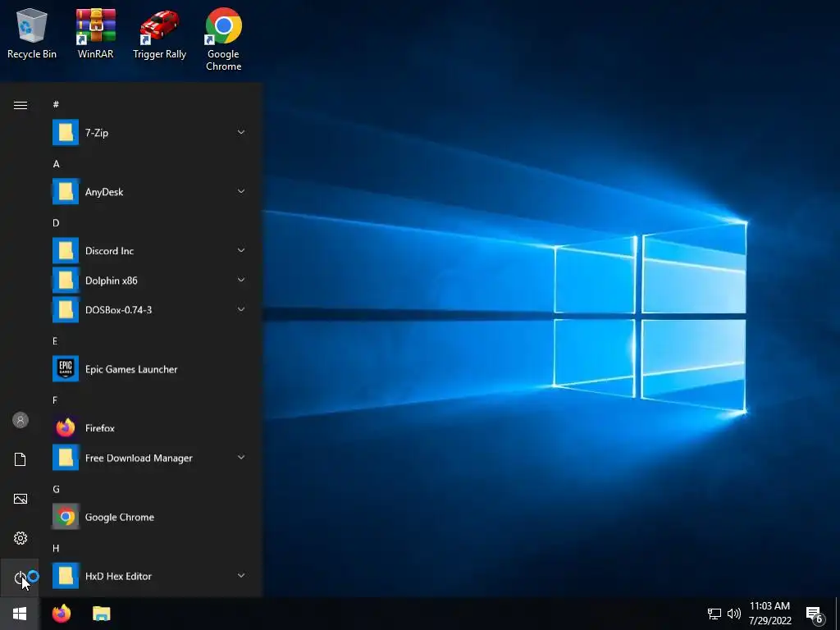Launch Google Chrome from the Start list
The width and height of the screenshot is (840, 630).
pyautogui.click(x=148, y=517)
